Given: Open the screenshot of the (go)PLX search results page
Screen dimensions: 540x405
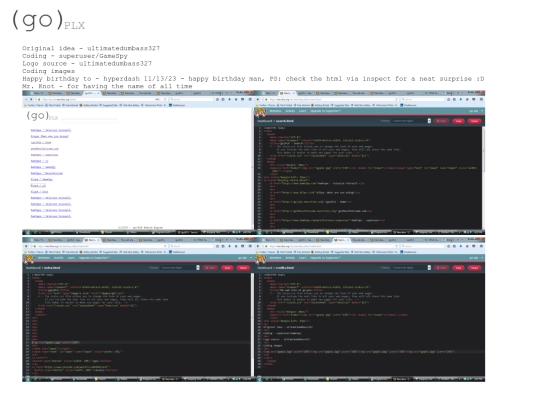Looking at the screenshot, I should point(138,163).
